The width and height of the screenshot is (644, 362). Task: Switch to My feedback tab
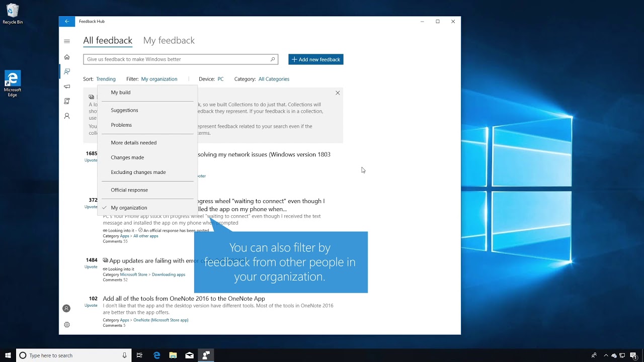click(x=169, y=40)
